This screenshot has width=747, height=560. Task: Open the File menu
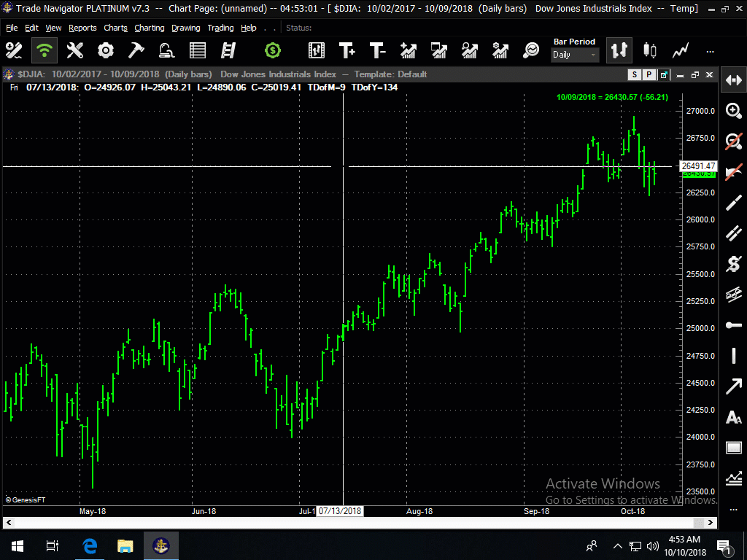click(x=12, y=28)
